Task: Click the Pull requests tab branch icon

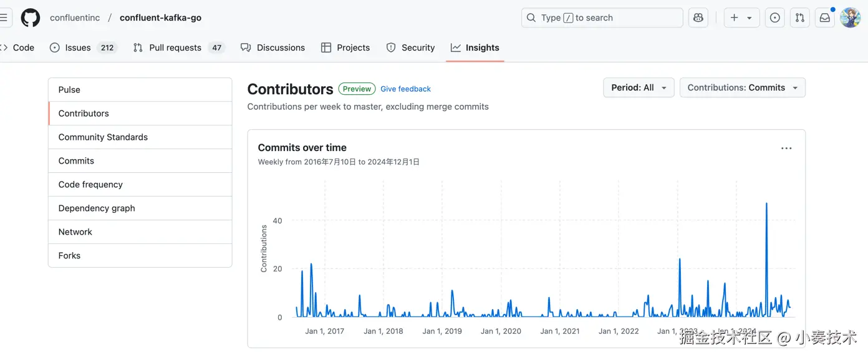Action: click(x=138, y=47)
